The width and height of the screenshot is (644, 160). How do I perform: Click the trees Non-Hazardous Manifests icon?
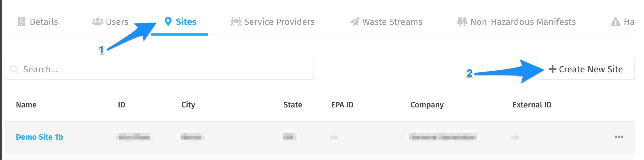point(462,22)
